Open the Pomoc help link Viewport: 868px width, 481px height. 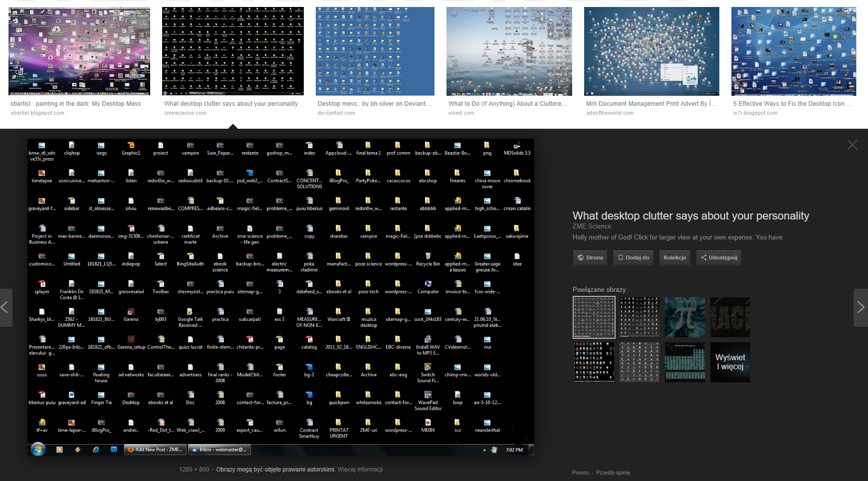point(580,473)
